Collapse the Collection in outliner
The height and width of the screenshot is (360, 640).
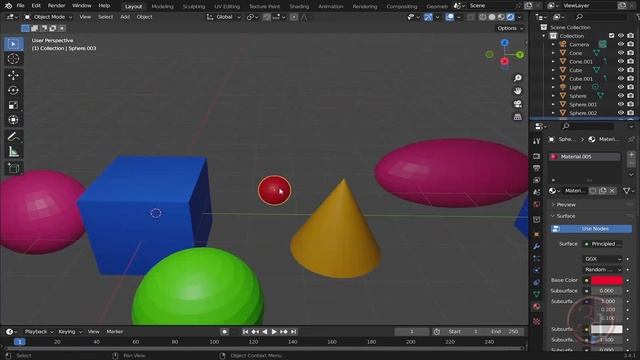click(x=544, y=36)
